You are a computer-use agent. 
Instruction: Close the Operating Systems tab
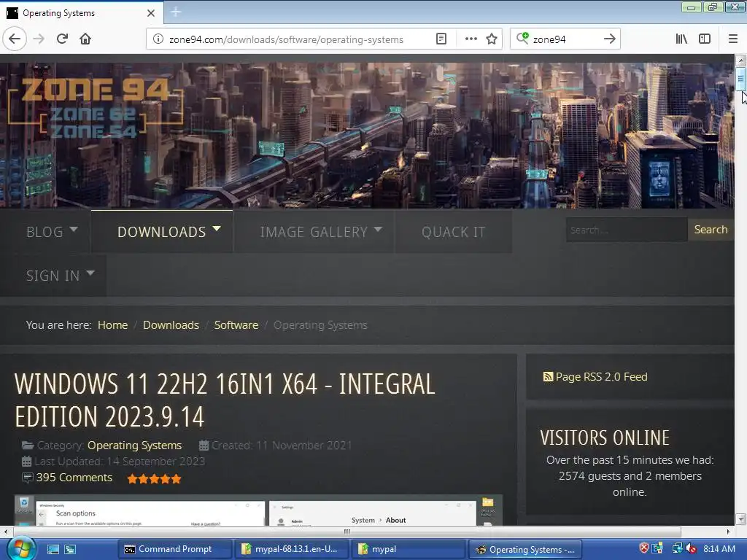[150, 13]
